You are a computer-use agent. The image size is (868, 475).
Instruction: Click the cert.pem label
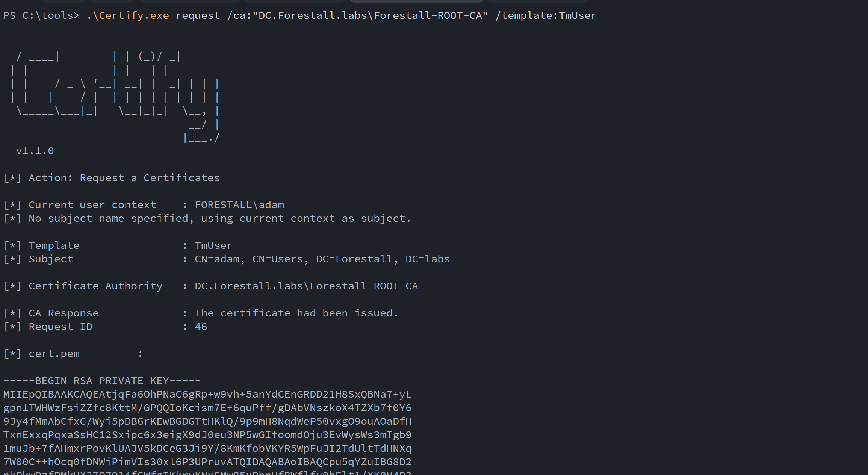tap(54, 354)
